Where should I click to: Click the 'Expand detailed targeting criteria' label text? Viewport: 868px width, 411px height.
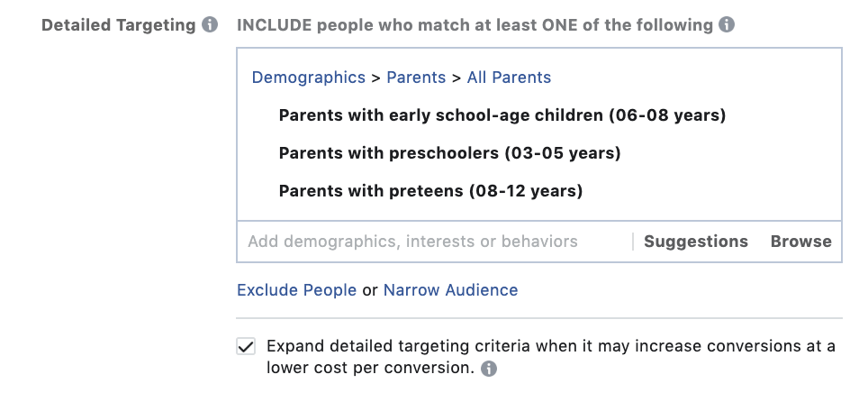550,347
